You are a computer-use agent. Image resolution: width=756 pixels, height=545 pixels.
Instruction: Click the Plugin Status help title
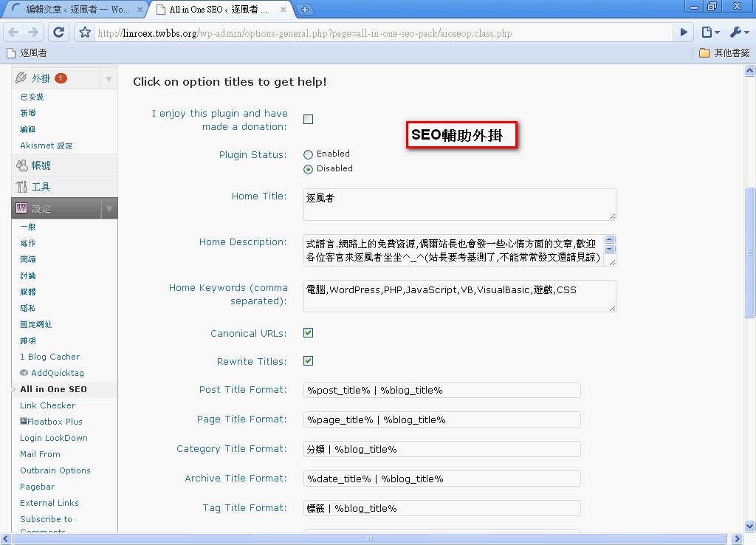click(x=252, y=155)
